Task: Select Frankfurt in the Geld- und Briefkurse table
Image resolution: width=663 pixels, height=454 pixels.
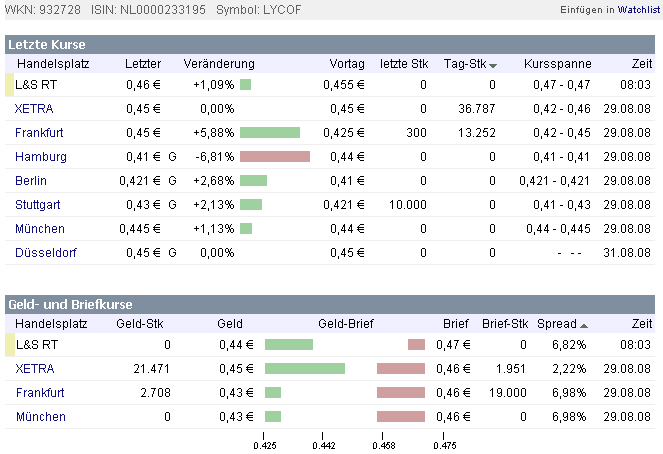Action: tap(40, 393)
